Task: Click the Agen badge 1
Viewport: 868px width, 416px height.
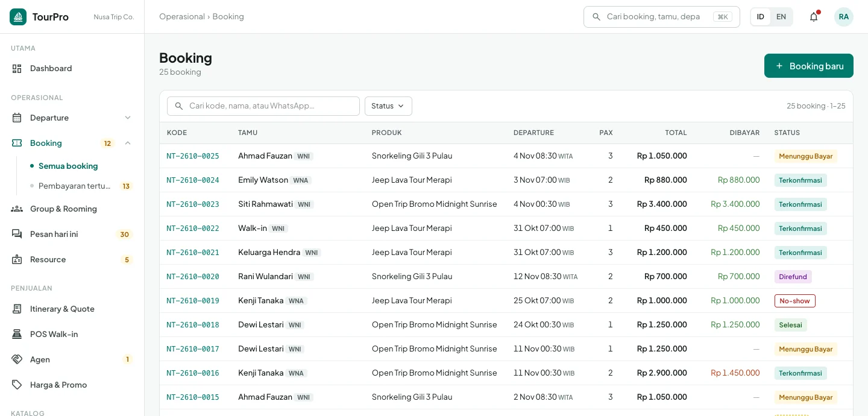Action: point(127,360)
